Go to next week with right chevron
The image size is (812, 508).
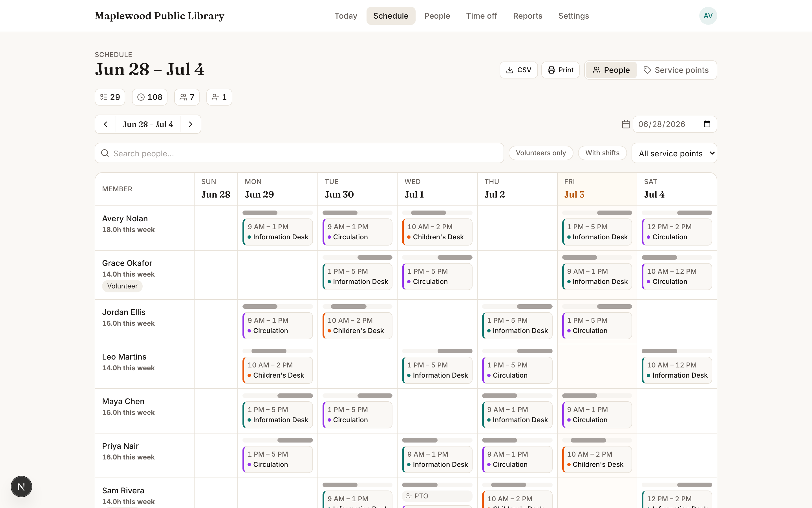pyautogui.click(x=191, y=124)
